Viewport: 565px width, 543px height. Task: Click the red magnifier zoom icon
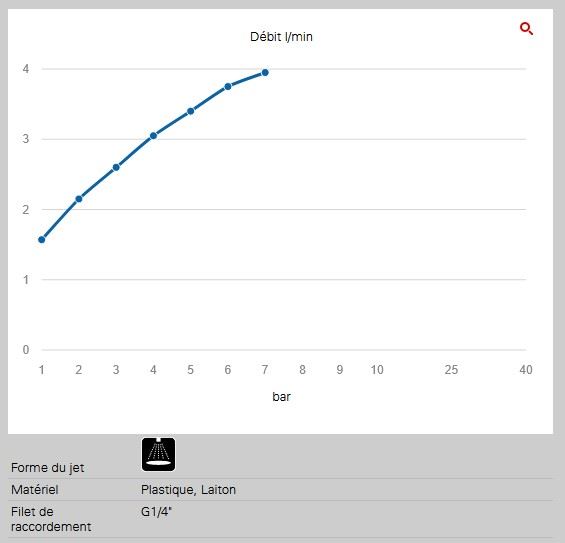(526, 28)
